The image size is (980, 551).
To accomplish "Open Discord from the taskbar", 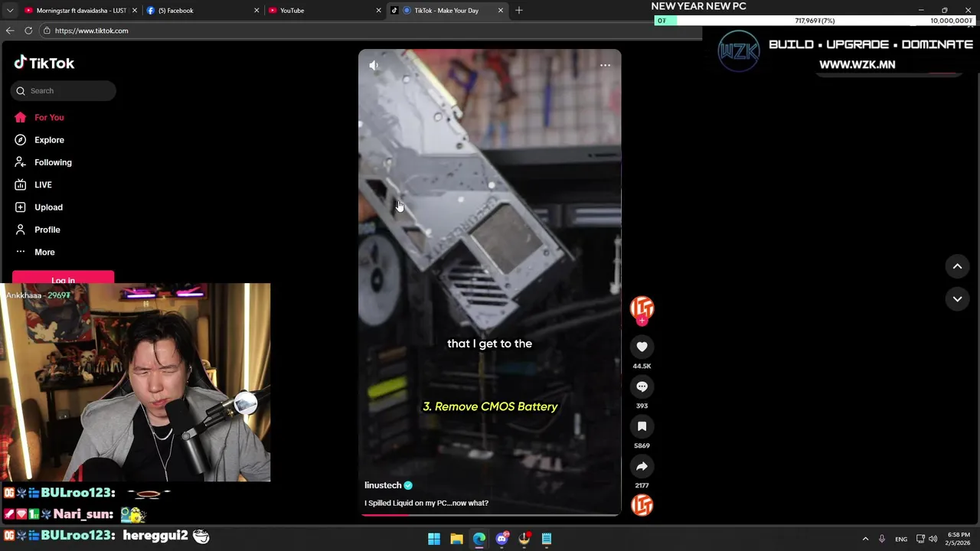I will coord(501,539).
